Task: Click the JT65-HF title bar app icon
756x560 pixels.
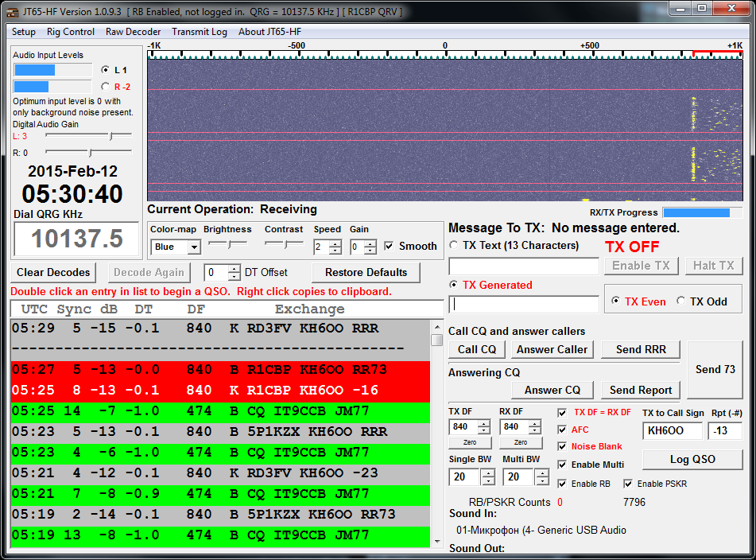Action: click(x=13, y=12)
